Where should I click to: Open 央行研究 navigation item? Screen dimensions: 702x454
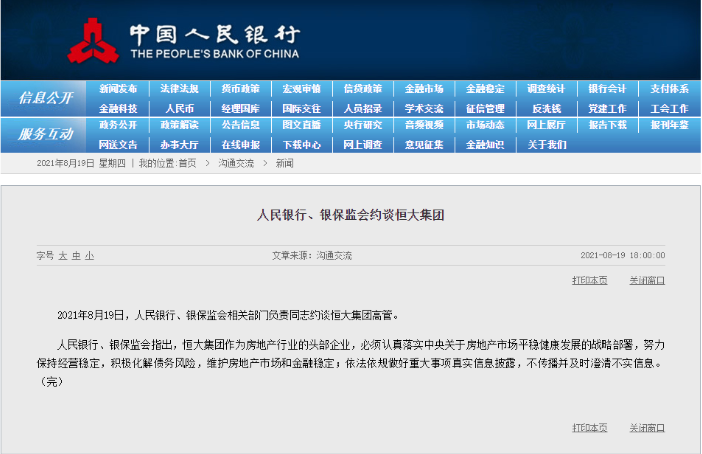coord(363,125)
